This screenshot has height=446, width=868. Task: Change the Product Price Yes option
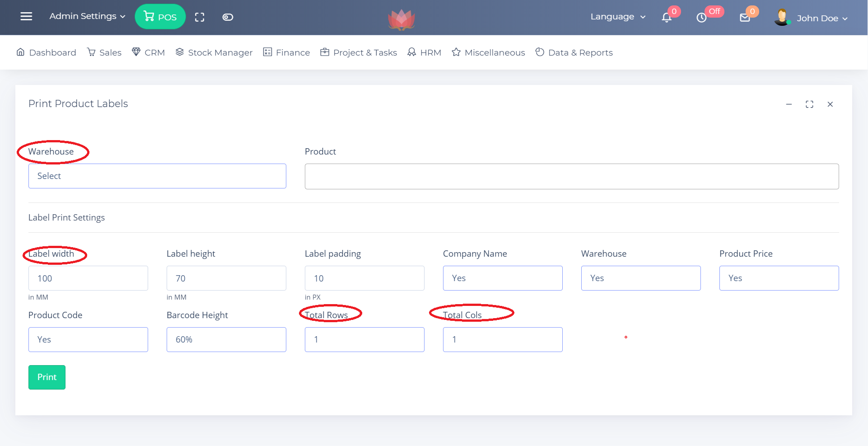pyautogui.click(x=779, y=278)
